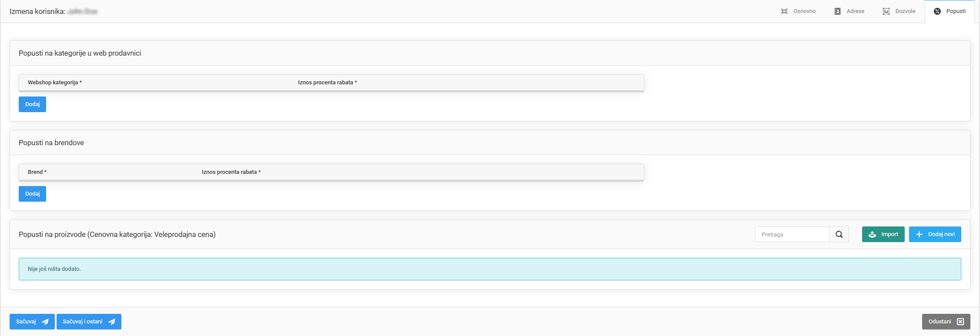Click the 'Popusti na proizvode' section heading

[117, 234]
